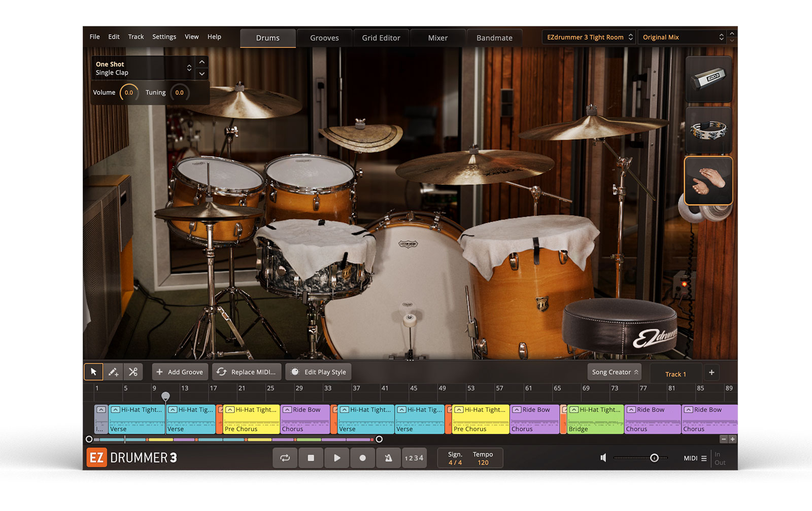The height and width of the screenshot is (511, 812).
Task: Expand the first Pre Chorus block
Action: 230,410
